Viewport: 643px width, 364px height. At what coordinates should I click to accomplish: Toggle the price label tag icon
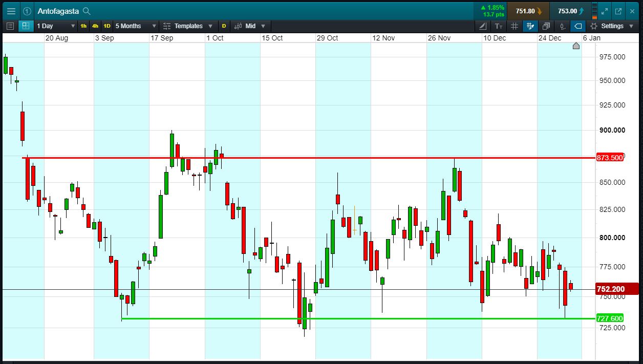[578, 26]
